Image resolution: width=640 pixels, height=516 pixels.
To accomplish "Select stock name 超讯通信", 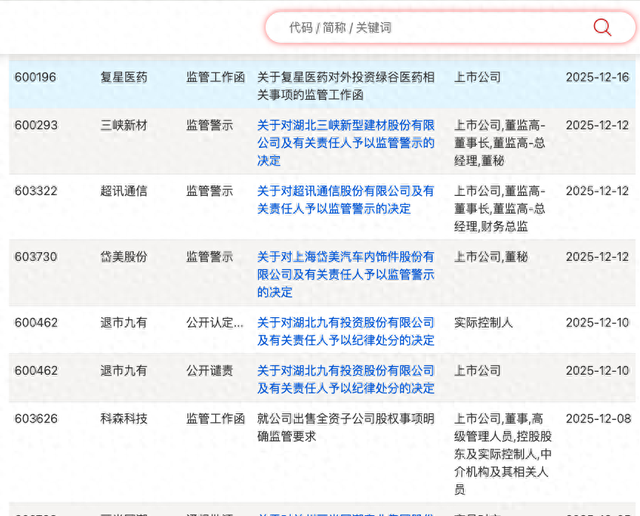I will point(124,191).
